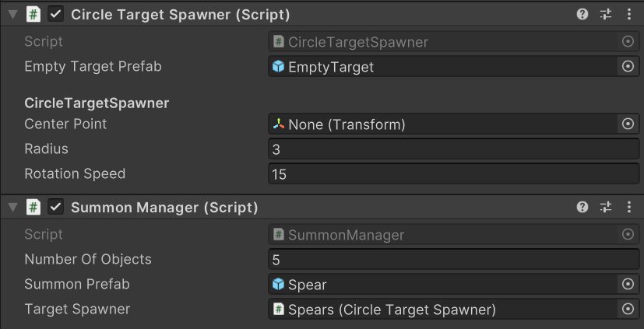Open presets for Circle Target Spawner
Image resolution: width=644 pixels, height=329 pixels.
coord(606,14)
